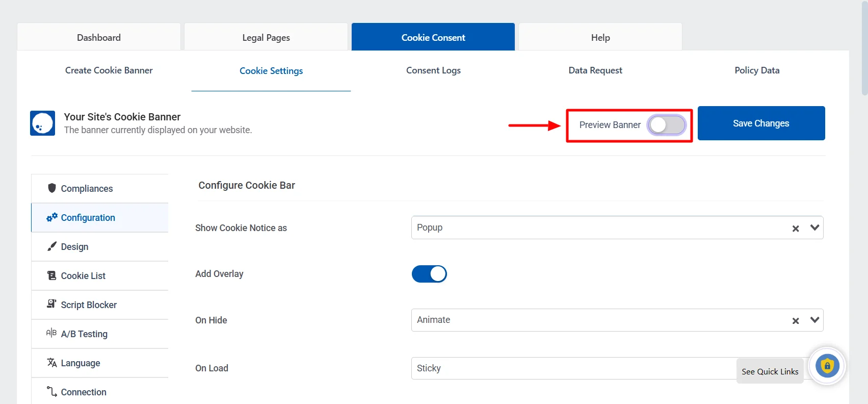
Task: Click the Compliances shield icon
Action: pyautogui.click(x=52, y=188)
